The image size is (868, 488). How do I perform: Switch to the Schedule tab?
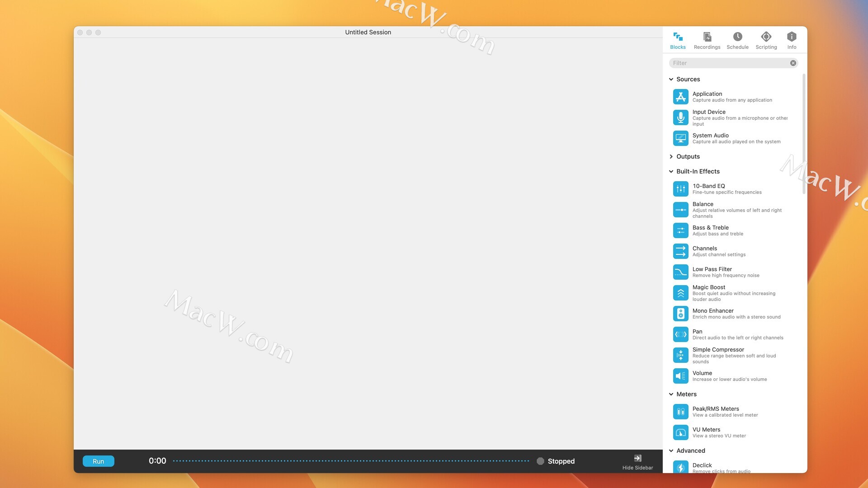[737, 40]
